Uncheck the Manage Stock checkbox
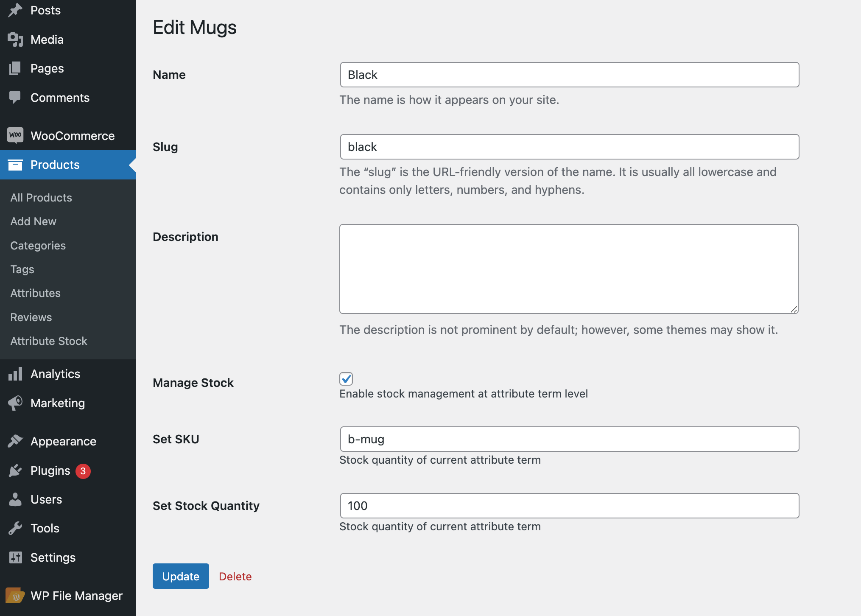The height and width of the screenshot is (616, 861). click(x=346, y=378)
